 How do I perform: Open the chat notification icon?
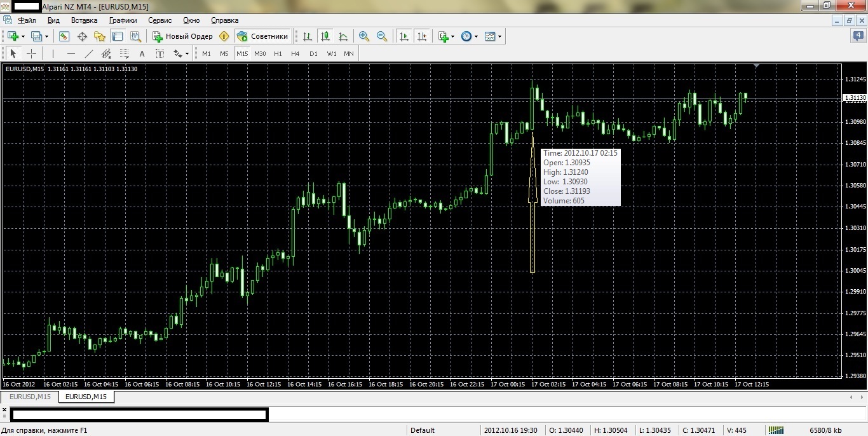858,36
